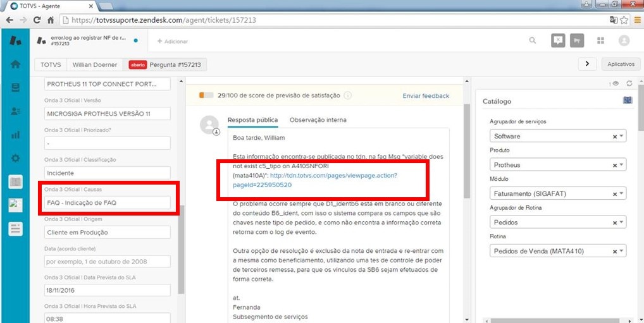The width and height of the screenshot is (644, 323).
Task: Go back with the browser back arrow
Action: pos(9,20)
